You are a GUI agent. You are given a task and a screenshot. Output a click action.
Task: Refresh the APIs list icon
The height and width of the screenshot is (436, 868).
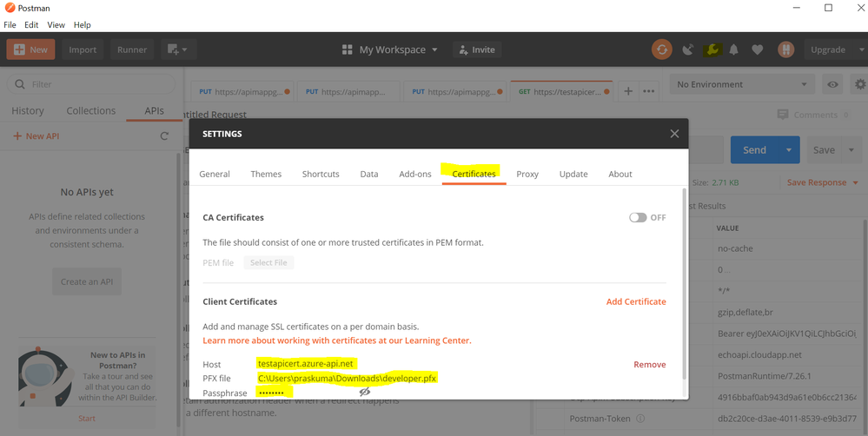[x=164, y=136]
